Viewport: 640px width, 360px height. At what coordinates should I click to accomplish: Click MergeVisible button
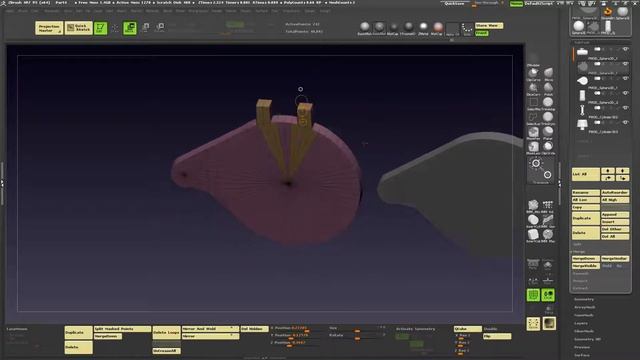point(586,266)
